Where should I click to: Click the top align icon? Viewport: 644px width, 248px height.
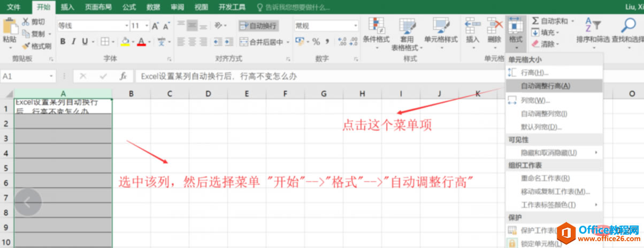point(181,25)
